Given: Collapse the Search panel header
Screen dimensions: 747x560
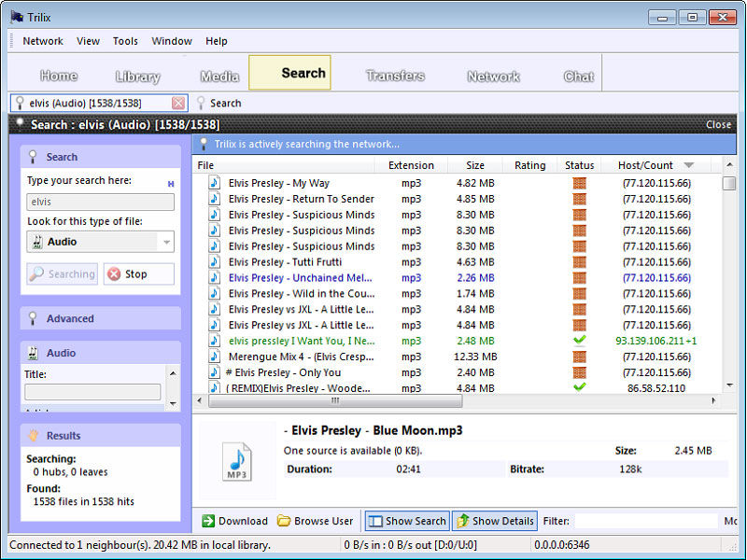Looking at the screenshot, I should [101, 157].
